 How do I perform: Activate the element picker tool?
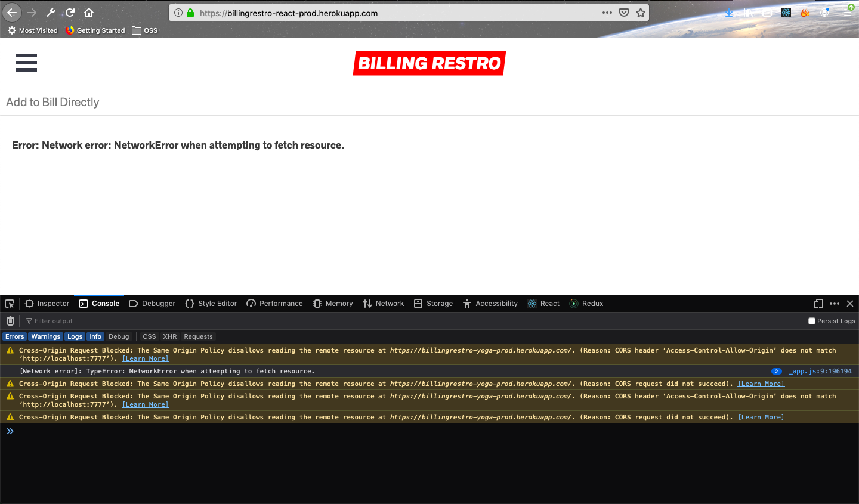[10, 304]
